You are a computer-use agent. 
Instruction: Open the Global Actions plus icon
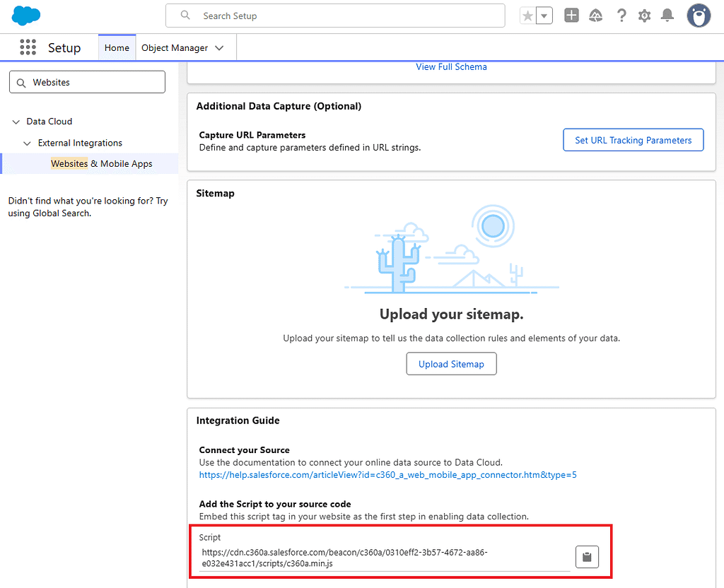click(571, 16)
